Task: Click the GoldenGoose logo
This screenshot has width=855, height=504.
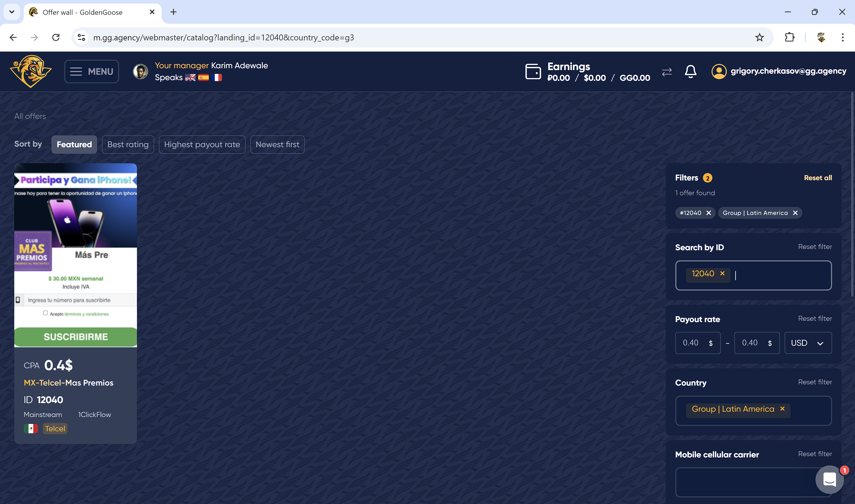Action: point(31,71)
